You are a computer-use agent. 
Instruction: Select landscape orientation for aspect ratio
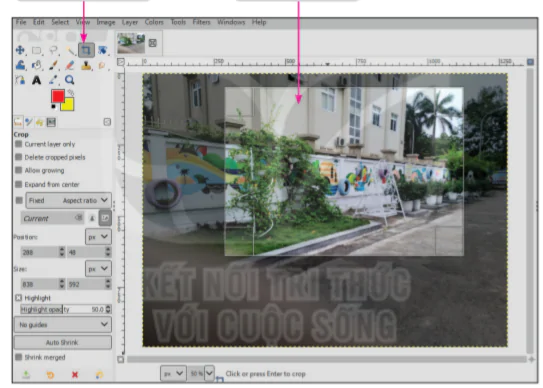tap(105, 218)
